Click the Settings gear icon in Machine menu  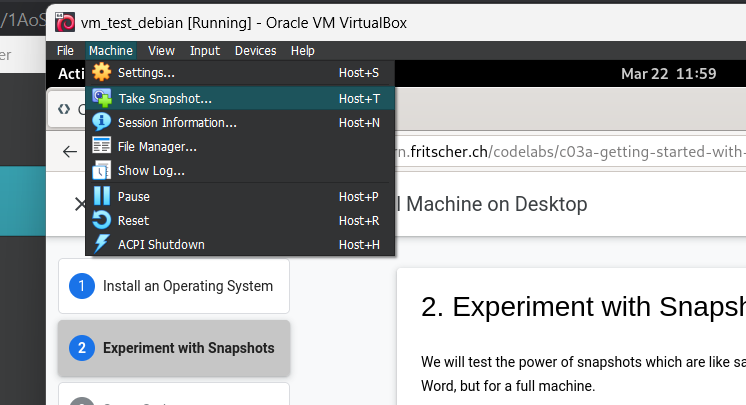tap(101, 73)
